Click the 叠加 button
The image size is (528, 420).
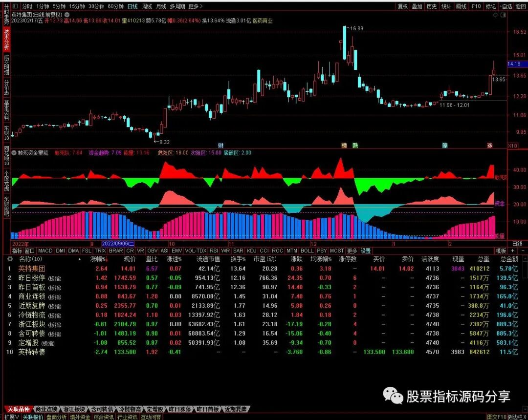tap(417, 6)
